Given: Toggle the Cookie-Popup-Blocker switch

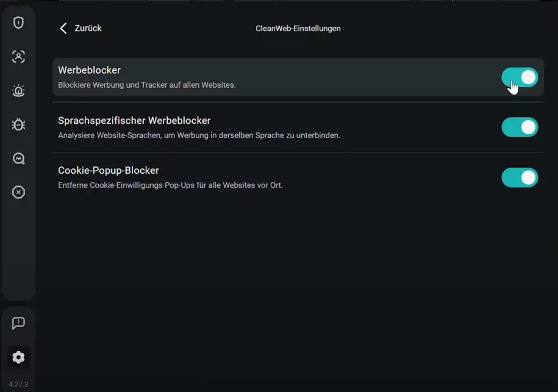Looking at the screenshot, I should click(520, 177).
